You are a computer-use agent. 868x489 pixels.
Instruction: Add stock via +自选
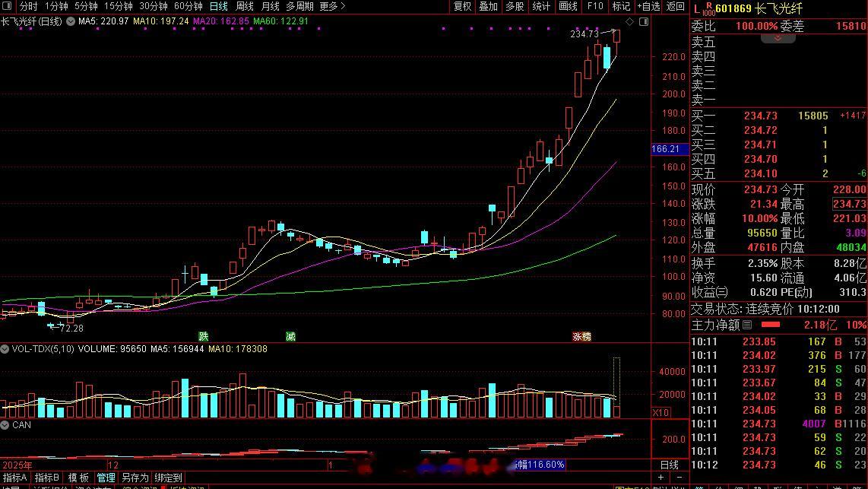[649, 6]
